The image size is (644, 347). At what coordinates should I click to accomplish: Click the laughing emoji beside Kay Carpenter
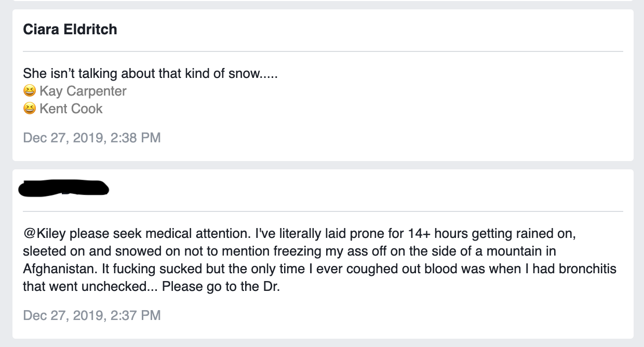tap(30, 91)
